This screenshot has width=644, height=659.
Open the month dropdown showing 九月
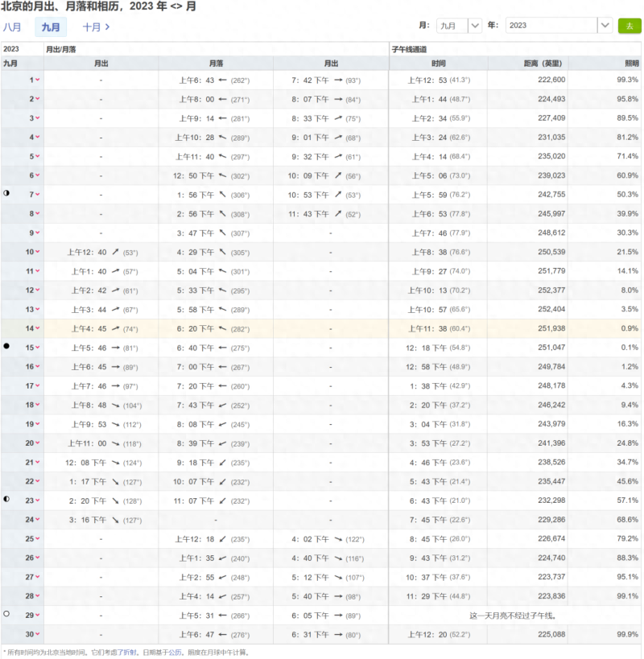(x=460, y=26)
